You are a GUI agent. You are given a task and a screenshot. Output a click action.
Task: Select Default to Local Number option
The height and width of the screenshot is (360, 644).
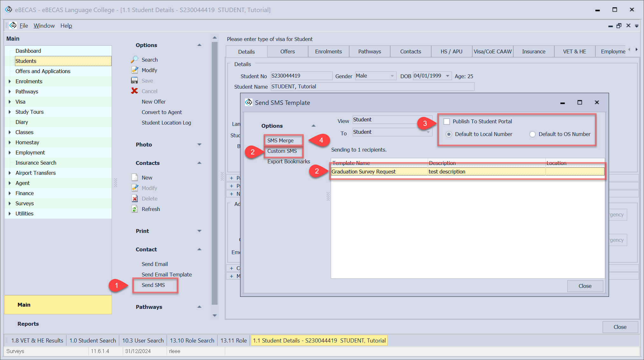pyautogui.click(x=449, y=134)
